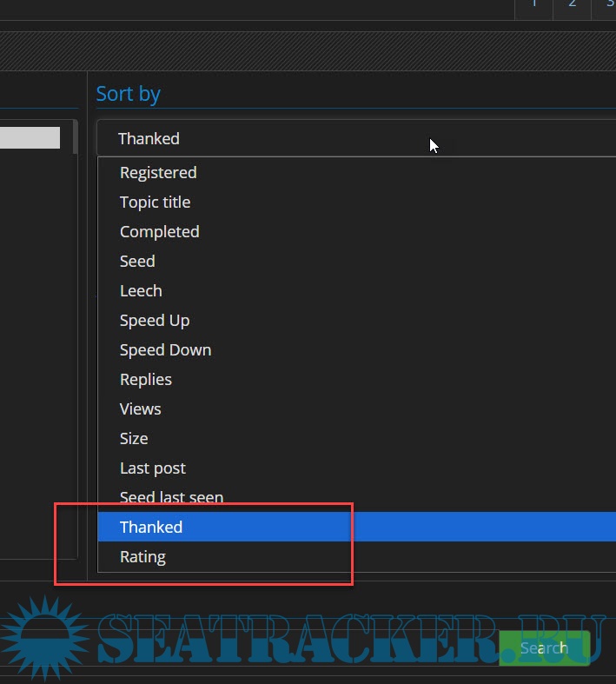The width and height of the screenshot is (616, 684).
Task: Click the highlighted Thanked list entry
Action: (x=151, y=528)
